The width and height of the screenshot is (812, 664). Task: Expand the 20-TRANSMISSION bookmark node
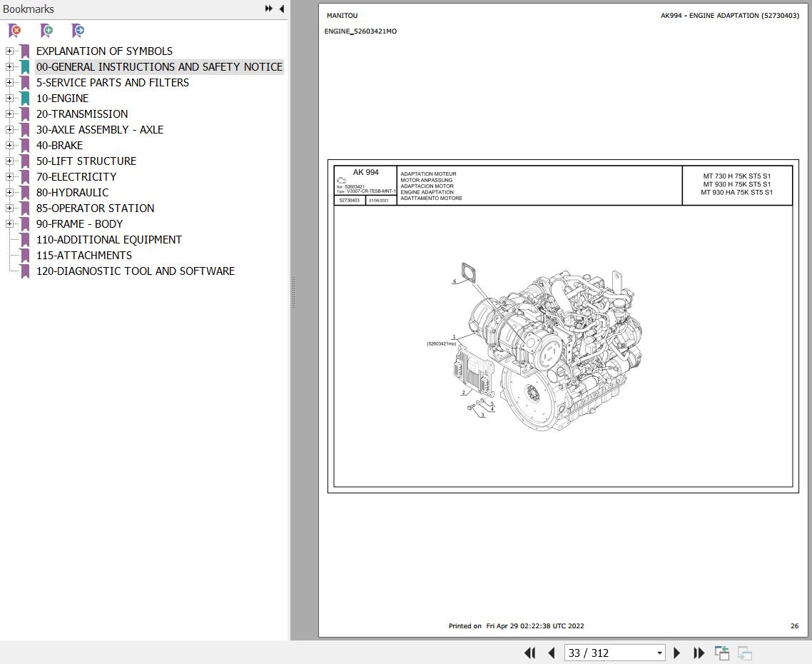coord(9,114)
